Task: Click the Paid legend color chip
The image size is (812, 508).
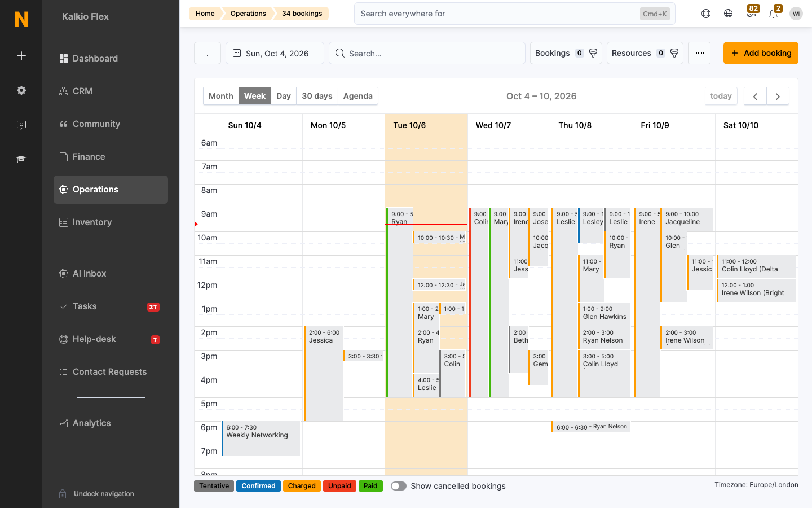Action: [370, 486]
